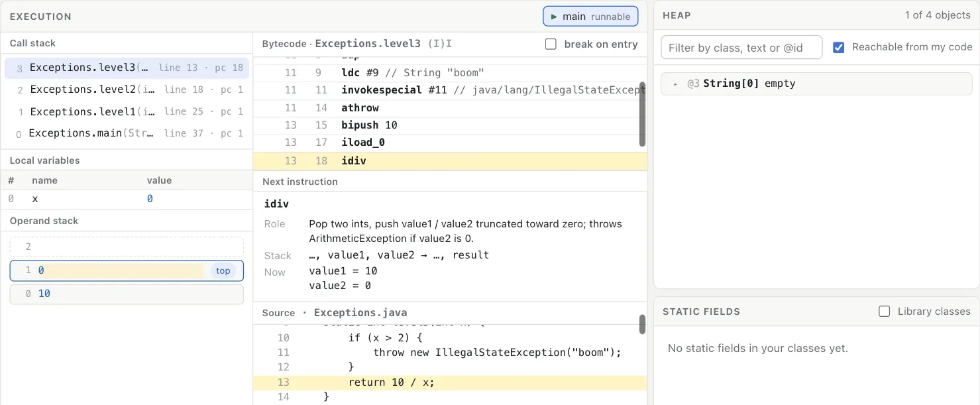Image resolution: width=980 pixels, height=405 pixels.
Task: Select the idiv bytecode row
Action: coord(450,161)
